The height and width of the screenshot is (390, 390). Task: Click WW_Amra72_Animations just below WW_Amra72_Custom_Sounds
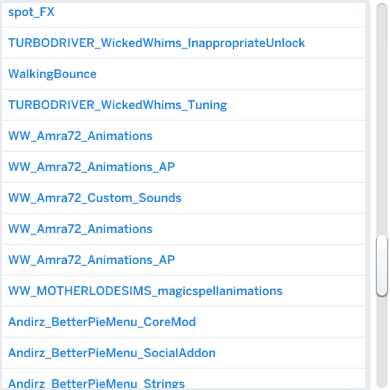80,229
